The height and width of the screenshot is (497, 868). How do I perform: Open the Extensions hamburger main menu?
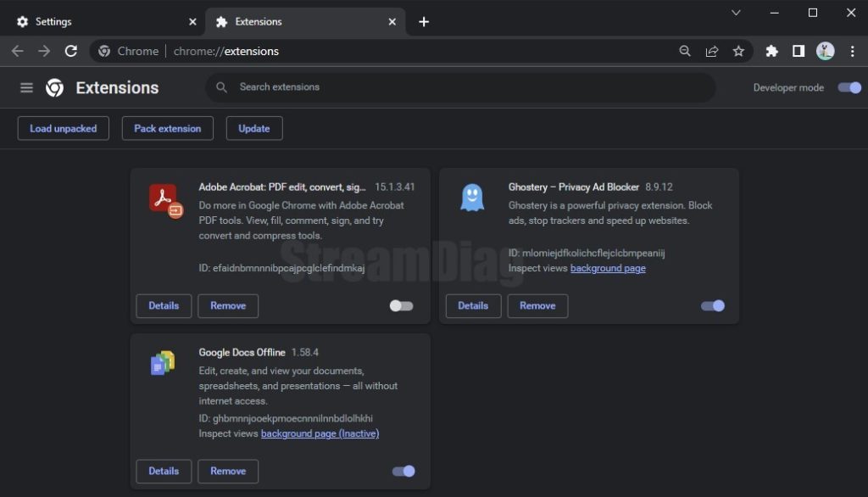click(26, 87)
